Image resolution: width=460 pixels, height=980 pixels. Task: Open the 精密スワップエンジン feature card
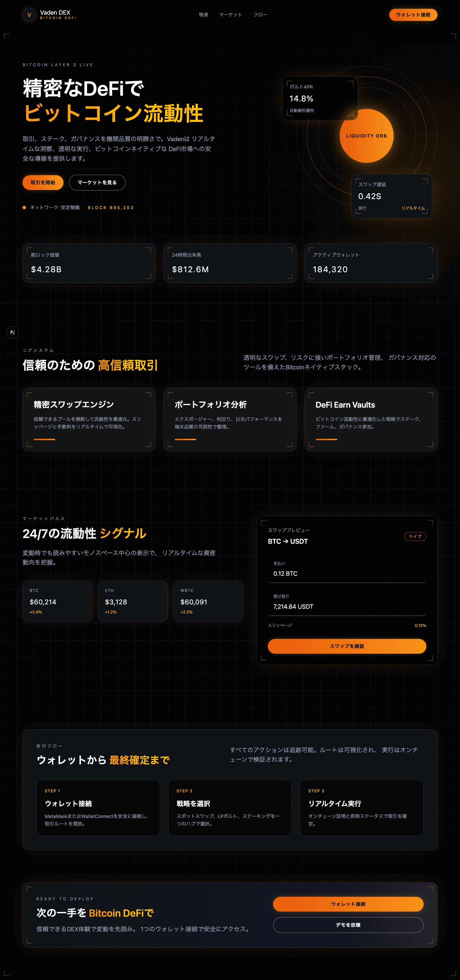(x=89, y=420)
